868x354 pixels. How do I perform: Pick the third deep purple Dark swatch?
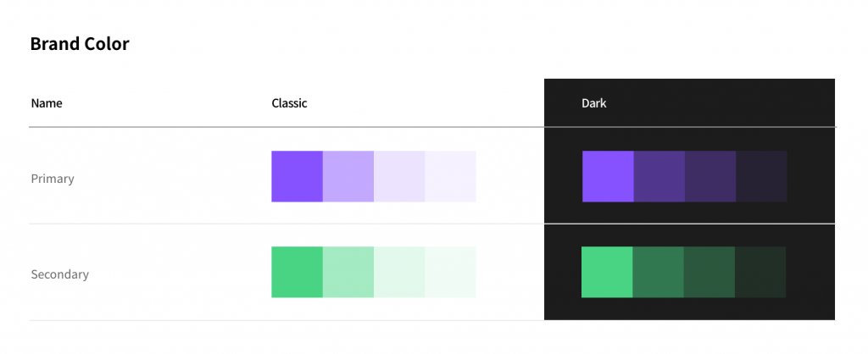click(x=710, y=176)
